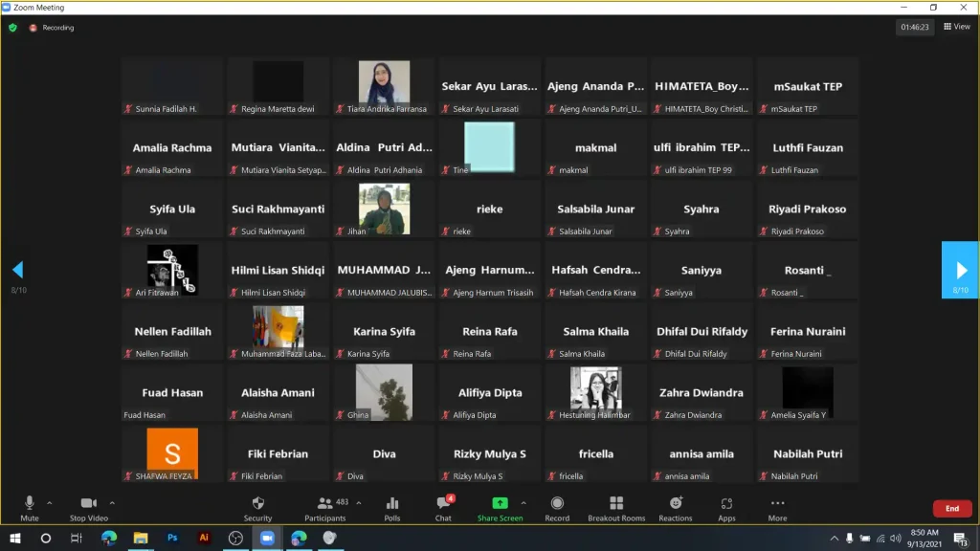Click the meeting timer 01:46:23

[914, 27]
